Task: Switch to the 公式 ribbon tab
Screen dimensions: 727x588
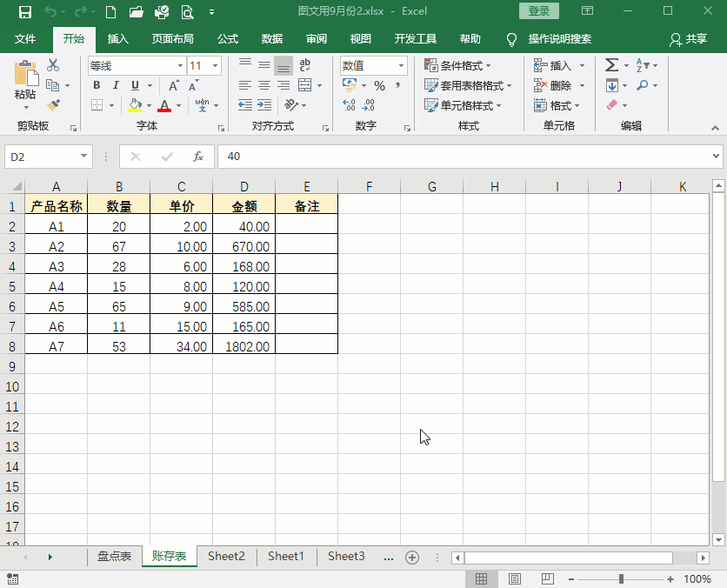Action: [x=228, y=39]
